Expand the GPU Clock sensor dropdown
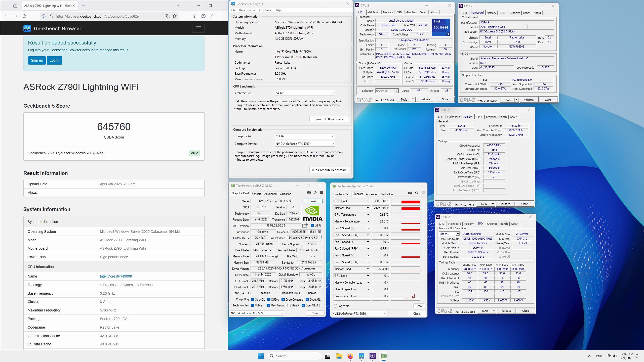This screenshot has width=644, height=362. pos(368,201)
